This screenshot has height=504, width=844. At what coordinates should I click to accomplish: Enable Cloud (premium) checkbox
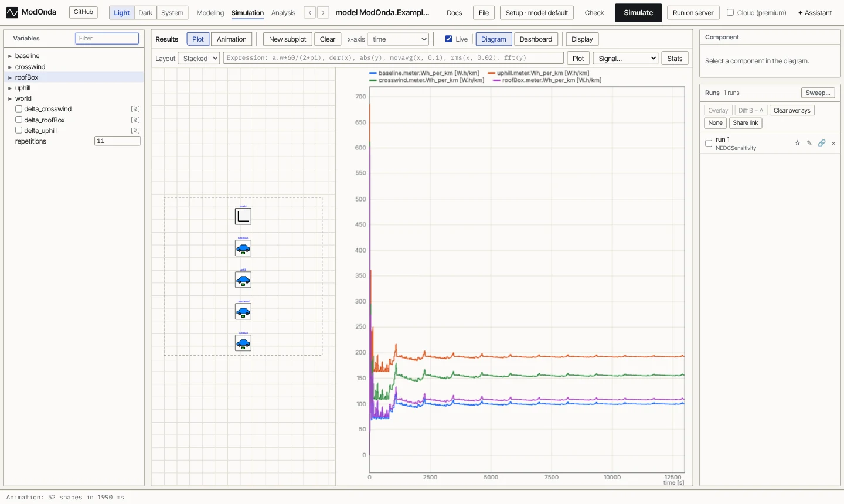(x=730, y=12)
